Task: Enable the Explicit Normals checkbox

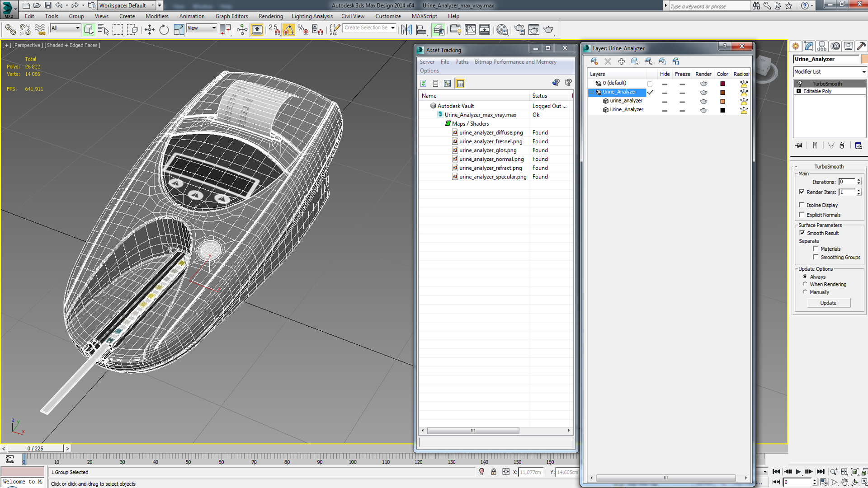Action: coord(802,215)
